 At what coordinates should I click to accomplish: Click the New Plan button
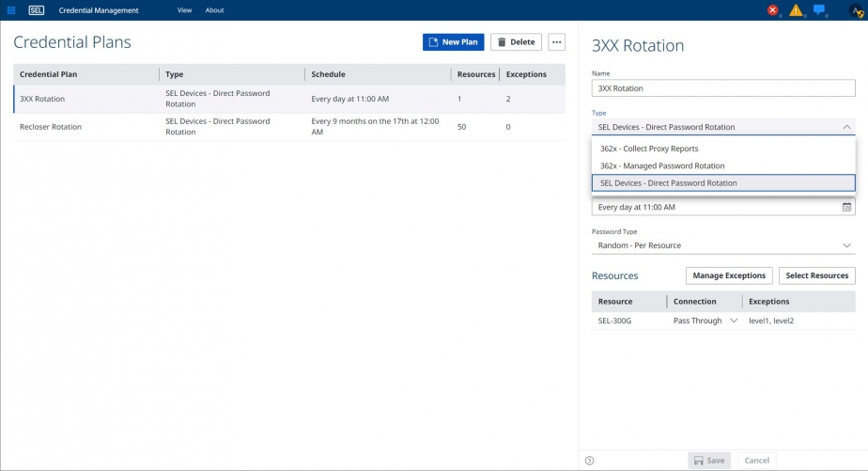[x=453, y=42]
